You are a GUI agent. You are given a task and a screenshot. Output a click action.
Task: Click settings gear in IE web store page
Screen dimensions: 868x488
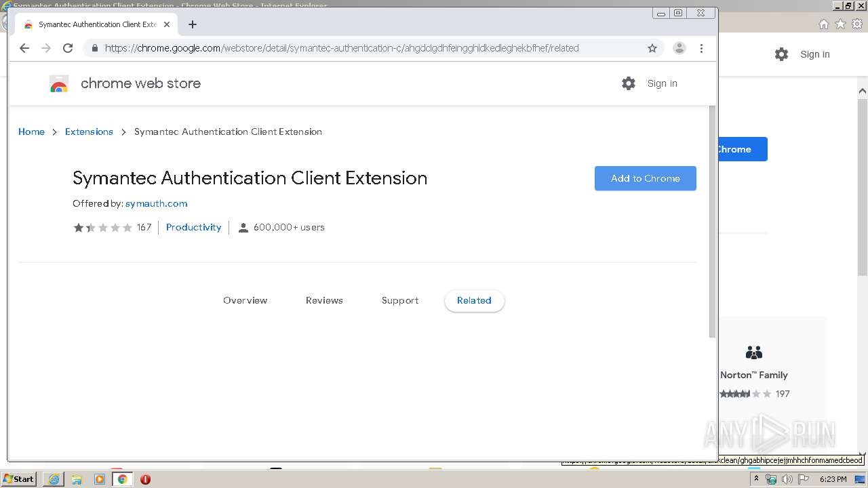click(782, 54)
